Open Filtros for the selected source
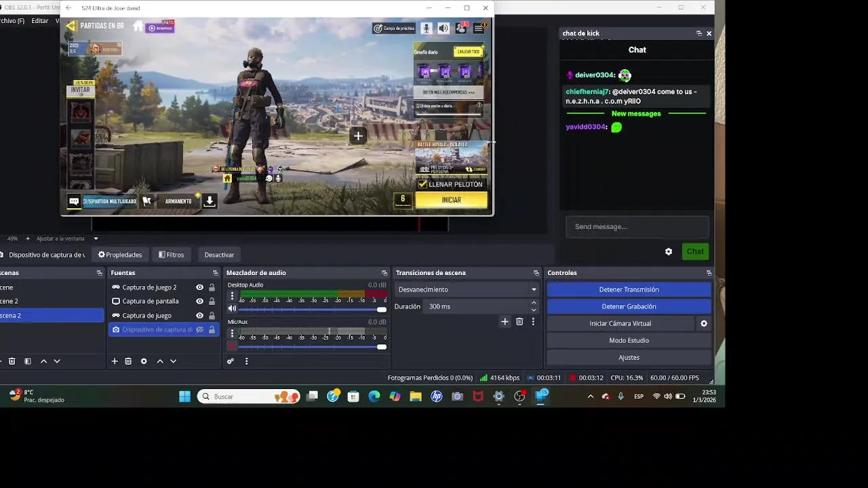Viewport: 868px width, 488px height. point(171,255)
